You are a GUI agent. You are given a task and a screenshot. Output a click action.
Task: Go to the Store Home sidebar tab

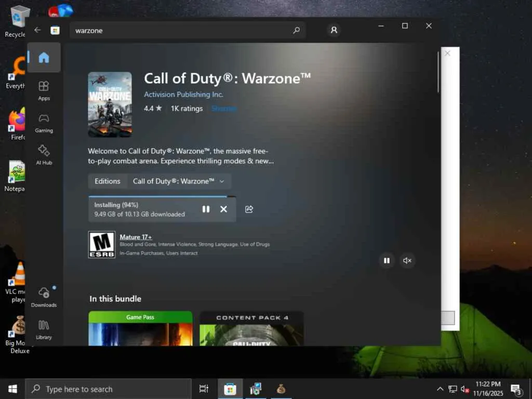(44, 57)
